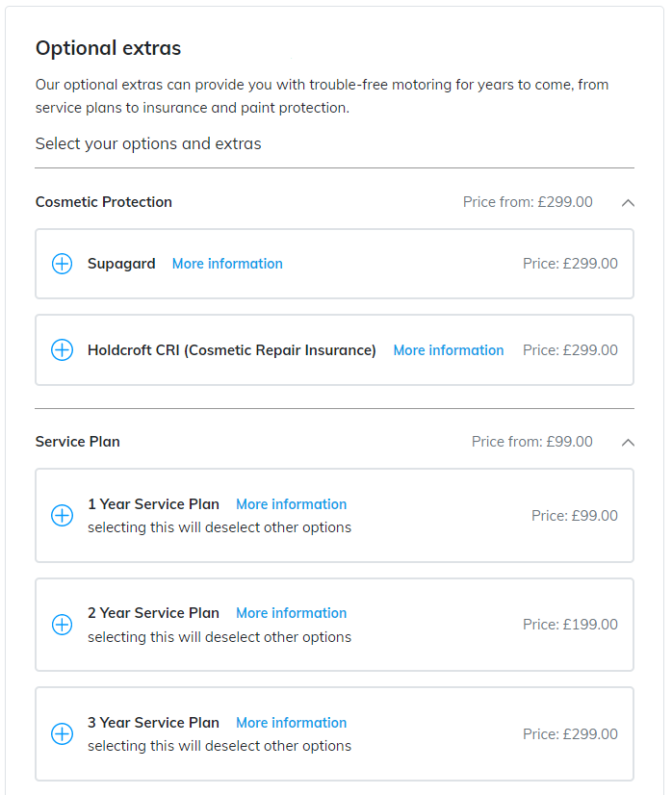This screenshot has height=795, width=672.
Task: Click the Cosmetic Protection section heading
Action: [x=103, y=202]
